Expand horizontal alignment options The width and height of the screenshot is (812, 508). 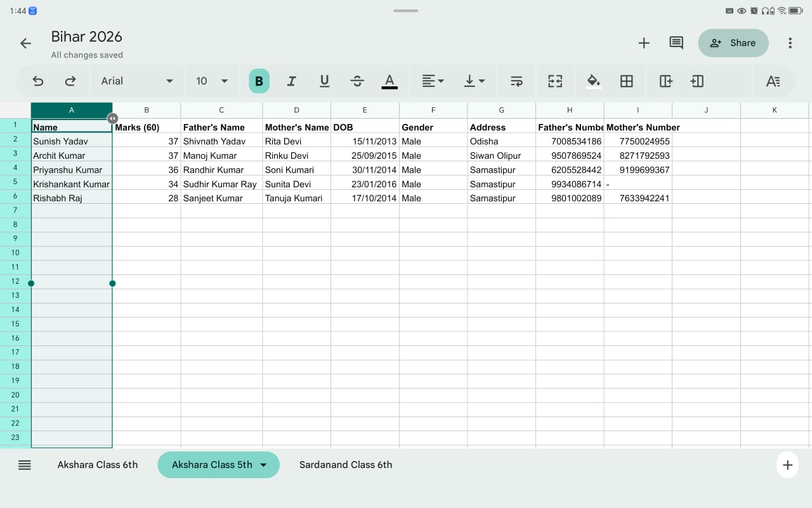coord(433,81)
